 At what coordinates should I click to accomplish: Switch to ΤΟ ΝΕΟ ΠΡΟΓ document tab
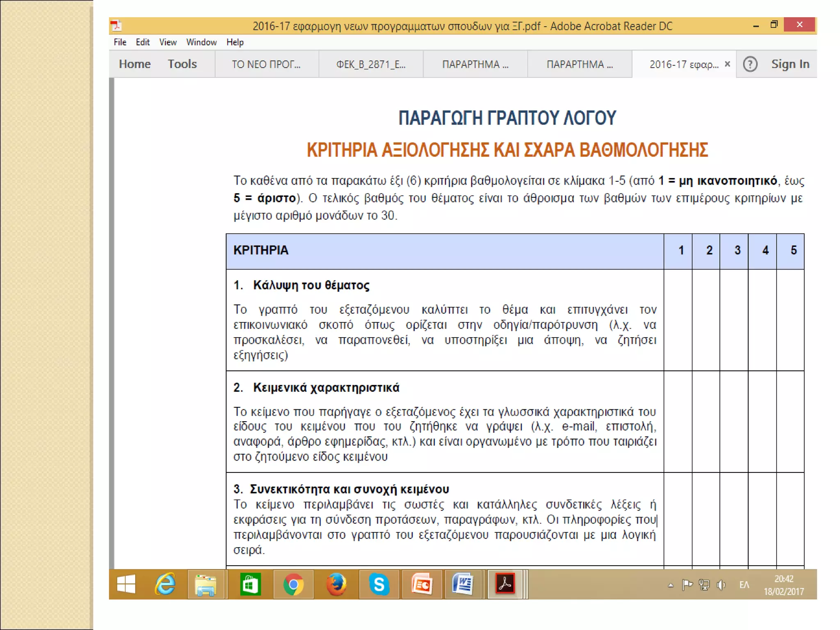(x=266, y=64)
